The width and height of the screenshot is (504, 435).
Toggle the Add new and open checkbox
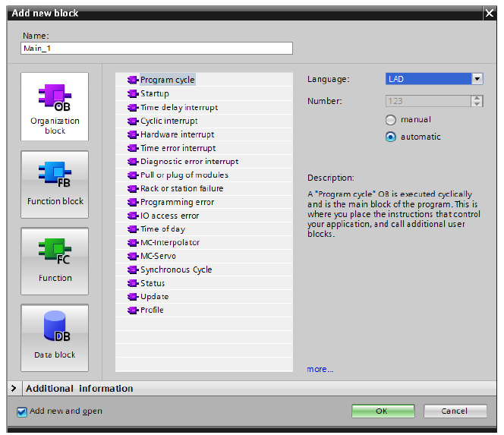pyautogui.click(x=21, y=411)
